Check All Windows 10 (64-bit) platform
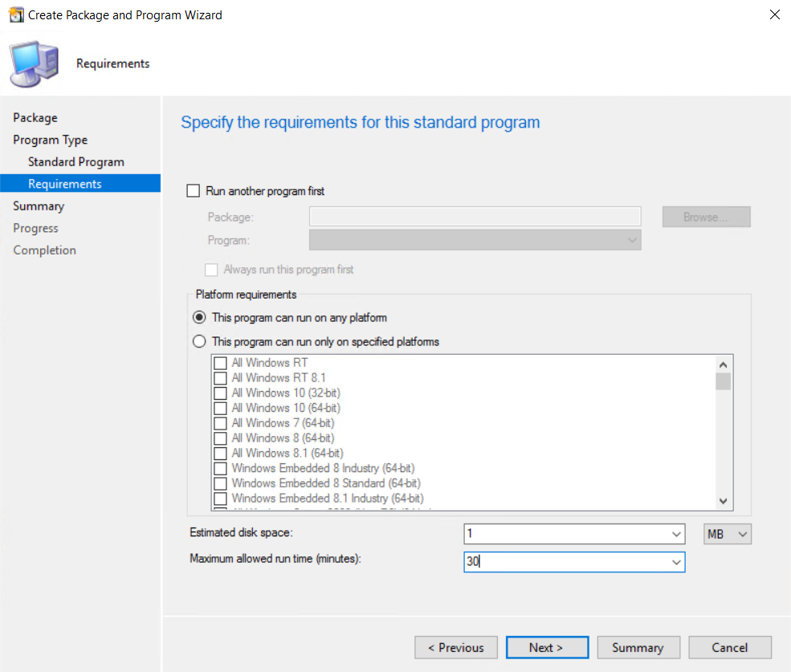Image resolution: width=791 pixels, height=672 pixels. [x=220, y=408]
